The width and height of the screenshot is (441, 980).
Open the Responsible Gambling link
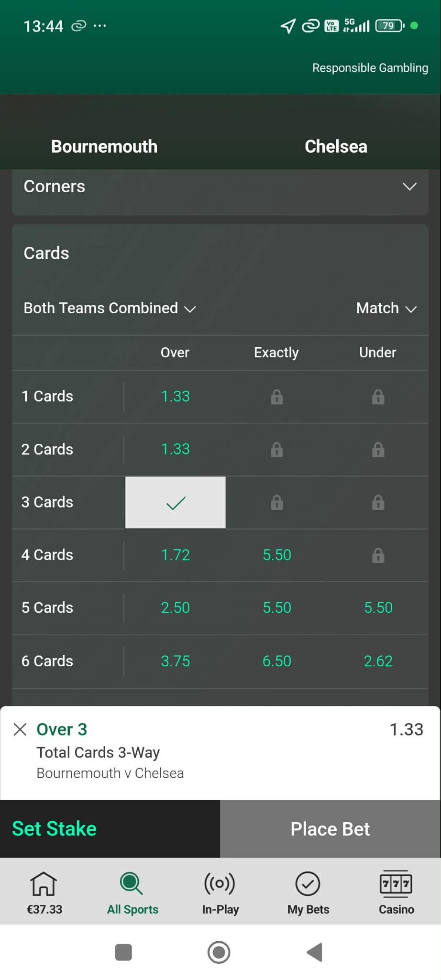click(x=370, y=68)
